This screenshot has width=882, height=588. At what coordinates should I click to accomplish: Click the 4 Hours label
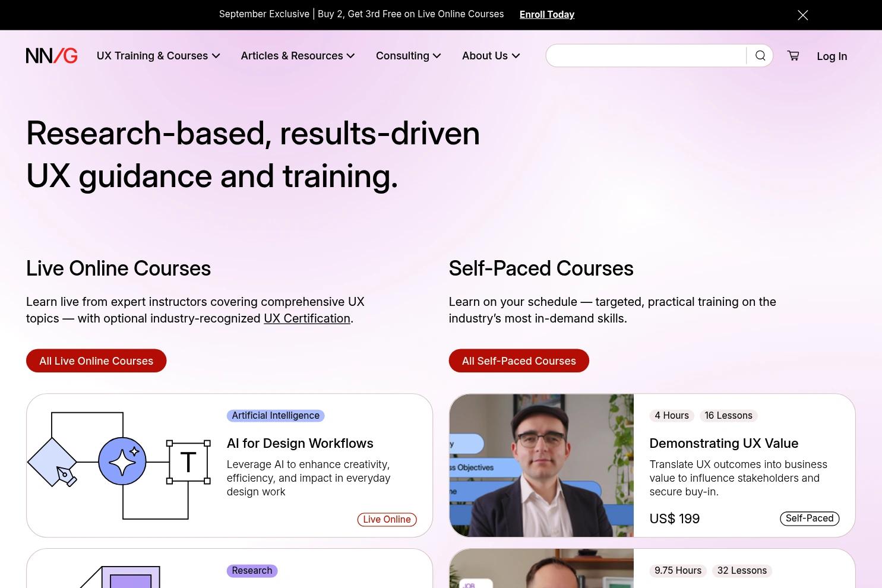(672, 416)
